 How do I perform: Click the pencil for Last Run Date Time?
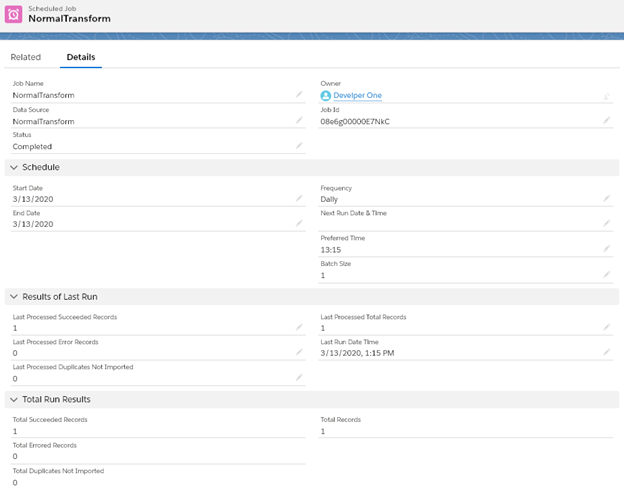(x=606, y=353)
